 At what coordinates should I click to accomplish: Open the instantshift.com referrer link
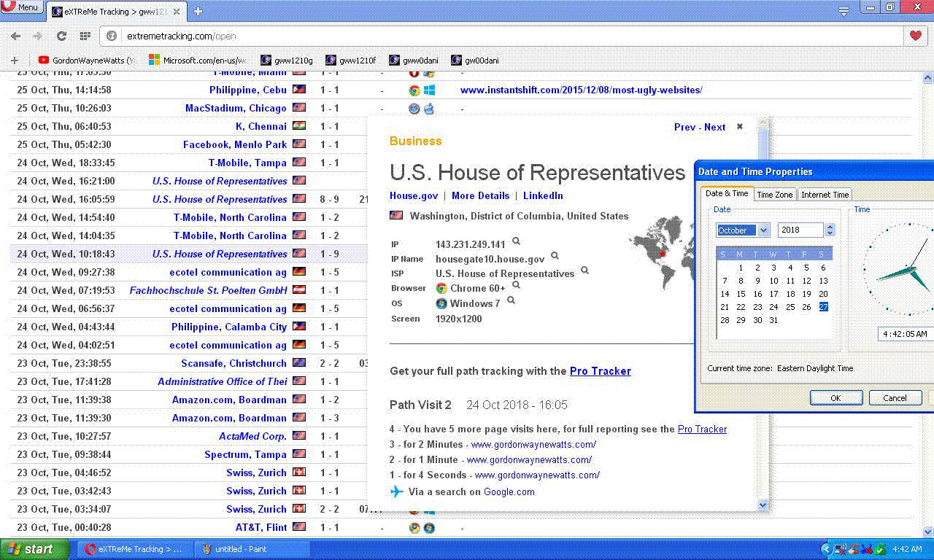(582, 90)
